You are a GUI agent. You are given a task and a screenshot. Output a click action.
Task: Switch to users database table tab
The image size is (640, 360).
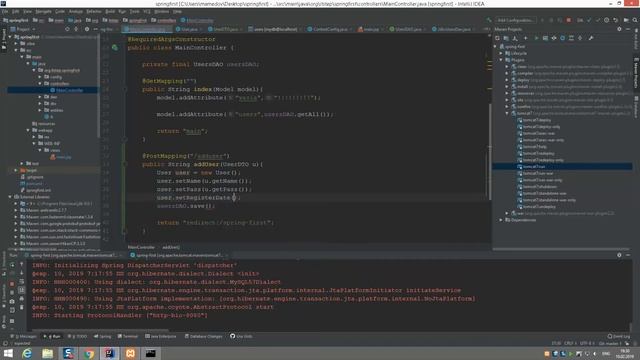pyautogui.click(x=275, y=29)
